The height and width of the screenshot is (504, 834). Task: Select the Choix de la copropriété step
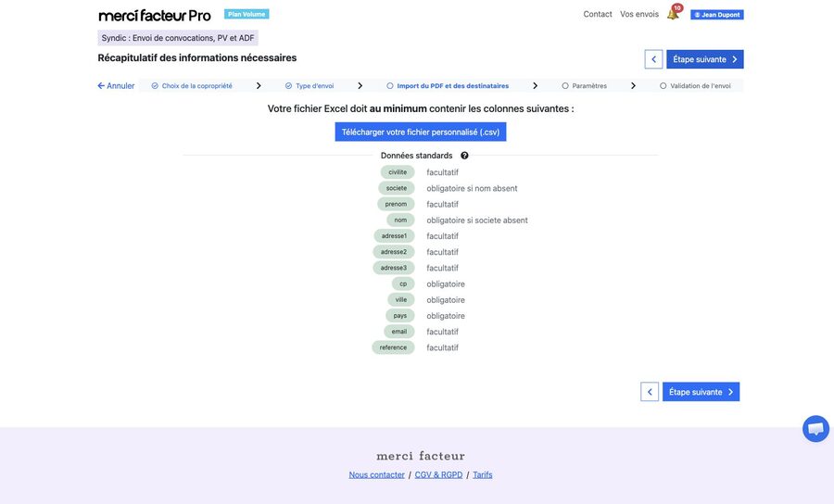[x=192, y=85]
